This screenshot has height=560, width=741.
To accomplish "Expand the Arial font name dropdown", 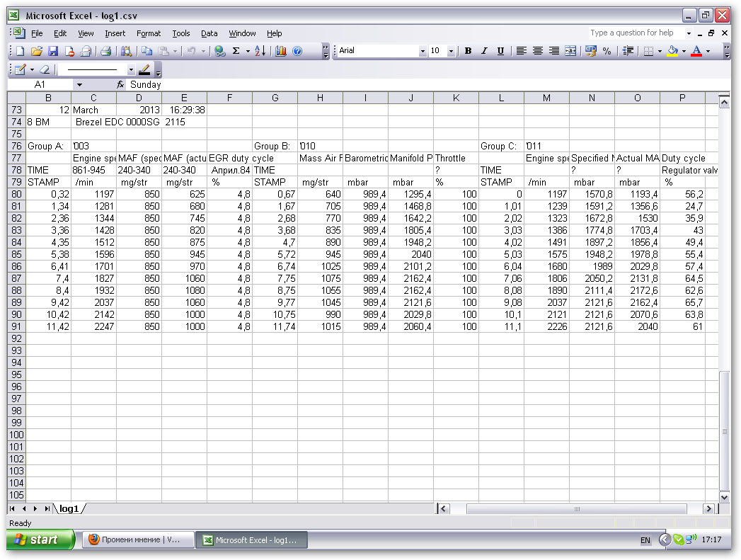I will (x=423, y=51).
